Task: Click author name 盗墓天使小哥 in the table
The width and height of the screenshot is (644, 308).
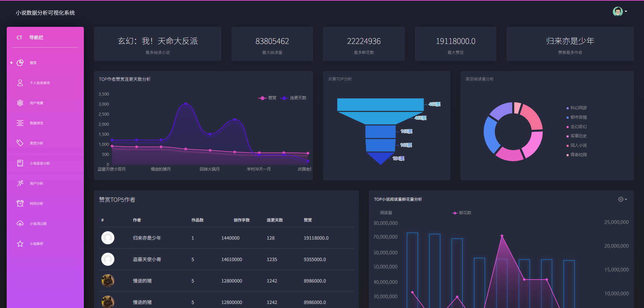Action: (147, 259)
